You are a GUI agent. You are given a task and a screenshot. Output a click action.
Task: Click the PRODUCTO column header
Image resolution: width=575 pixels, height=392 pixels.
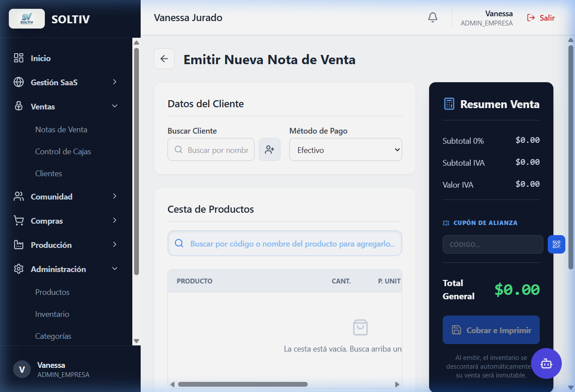point(194,281)
